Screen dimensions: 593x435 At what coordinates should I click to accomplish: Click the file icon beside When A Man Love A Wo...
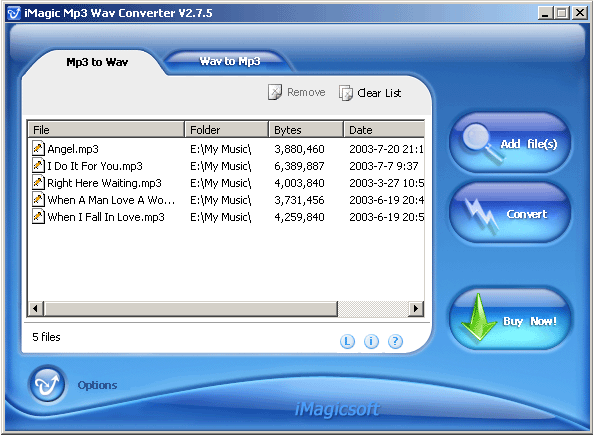[x=38, y=199]
